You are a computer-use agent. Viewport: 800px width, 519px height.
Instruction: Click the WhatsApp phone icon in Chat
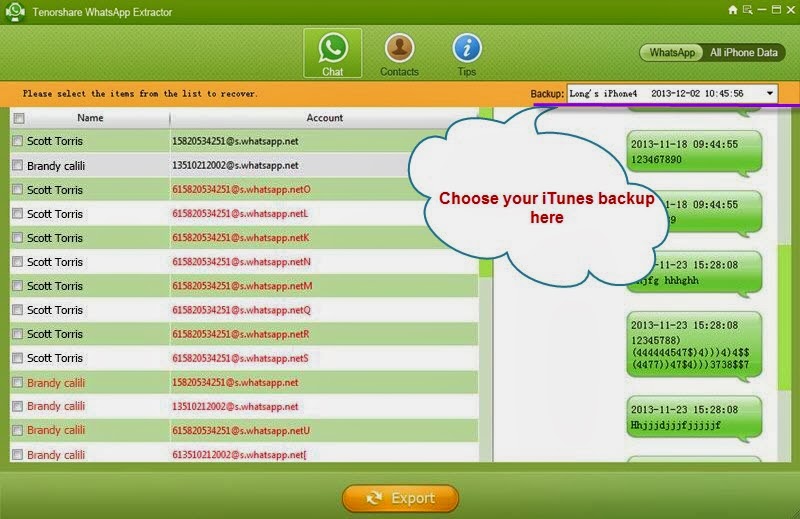pos(333,48)
